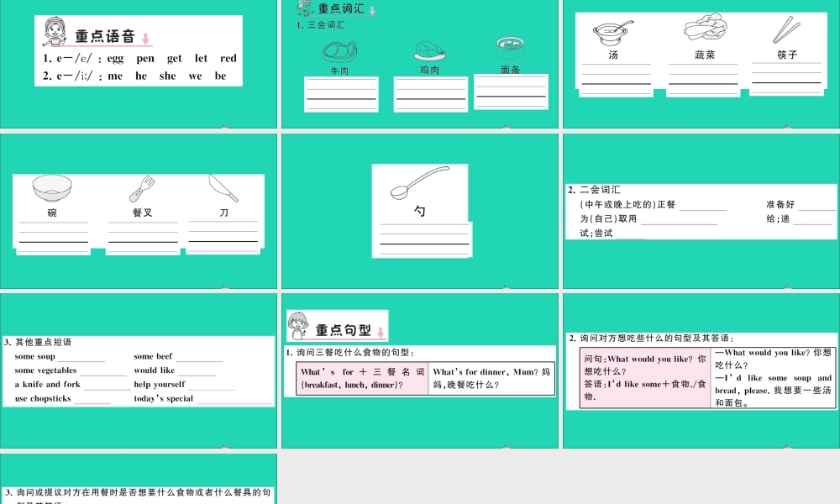Select the subheading '1. 三会词汇'

tap(320, 24)
